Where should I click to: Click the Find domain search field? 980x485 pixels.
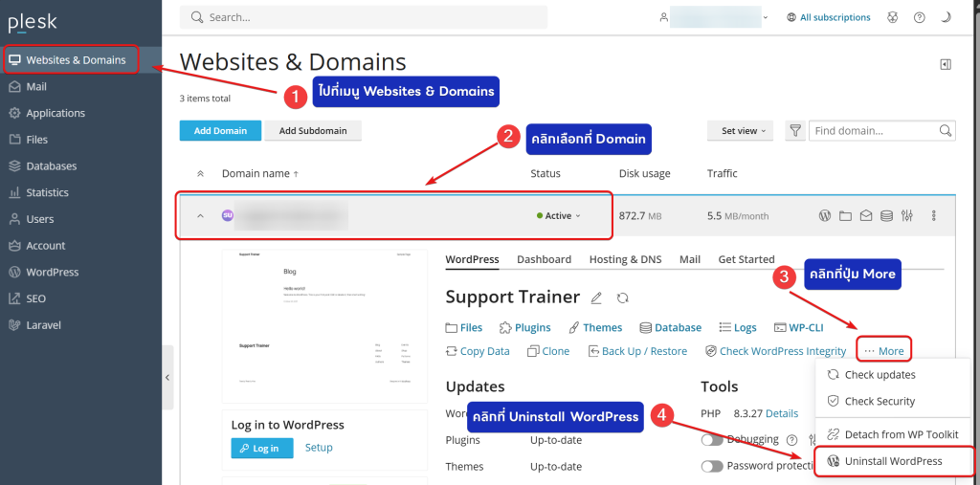874,131
